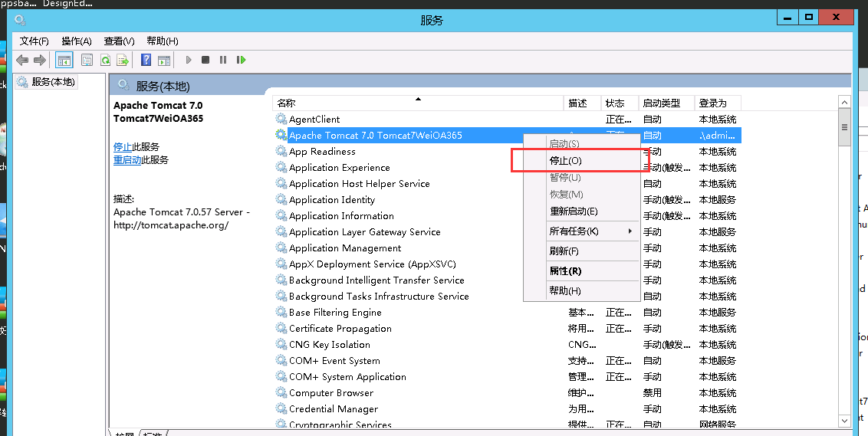The width and height of the screenshot is (868, 436).
Task: Click gear icon beside Certificate Propagation
Action: point(281,328)
